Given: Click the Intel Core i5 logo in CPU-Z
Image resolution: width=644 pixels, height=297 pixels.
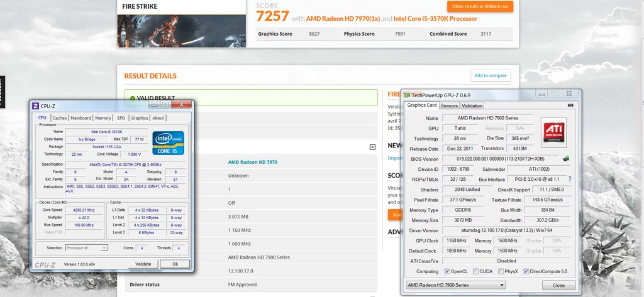Looking at the screenshot, I should [169, 143].
